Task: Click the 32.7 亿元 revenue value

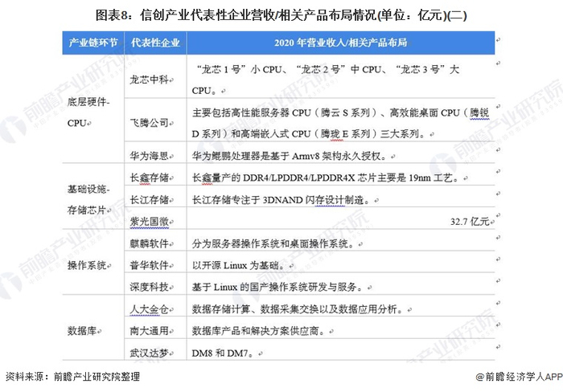Action: pyautogui.click(x=470, y=221)
